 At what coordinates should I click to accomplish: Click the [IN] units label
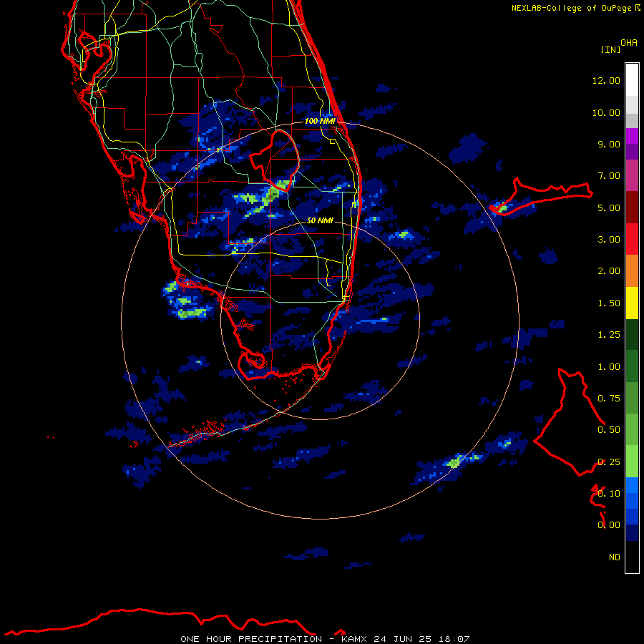(x=610, y=49)
